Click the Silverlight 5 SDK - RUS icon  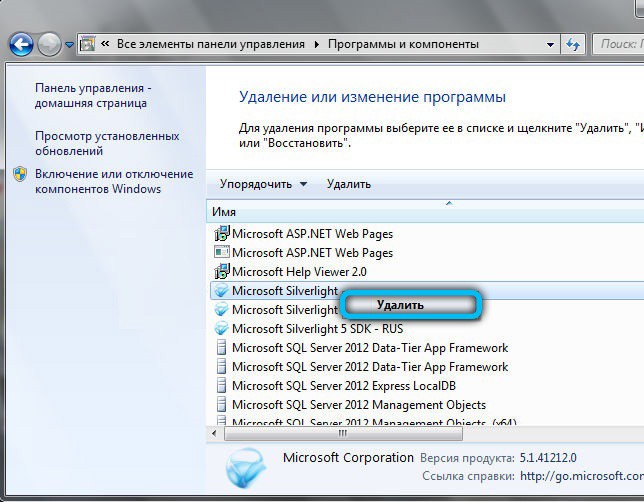(x=222, y=328)
